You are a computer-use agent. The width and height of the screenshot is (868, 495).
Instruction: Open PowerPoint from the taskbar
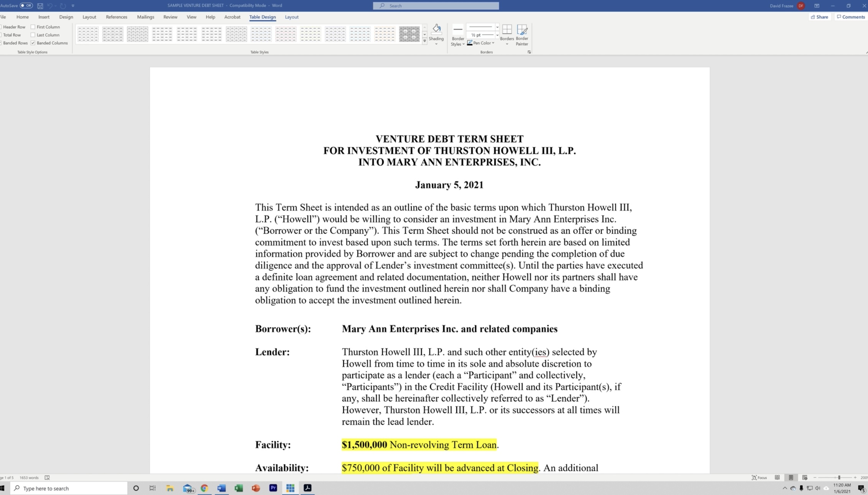click(256, 488)
